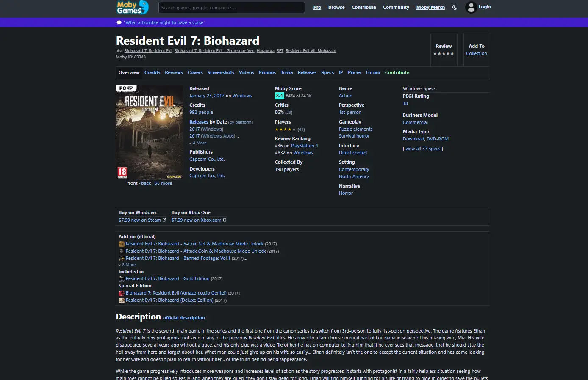Expand the 4 More releases list
Image resolution: width=588 pixels, height=380 pixels.
point(198,143)
